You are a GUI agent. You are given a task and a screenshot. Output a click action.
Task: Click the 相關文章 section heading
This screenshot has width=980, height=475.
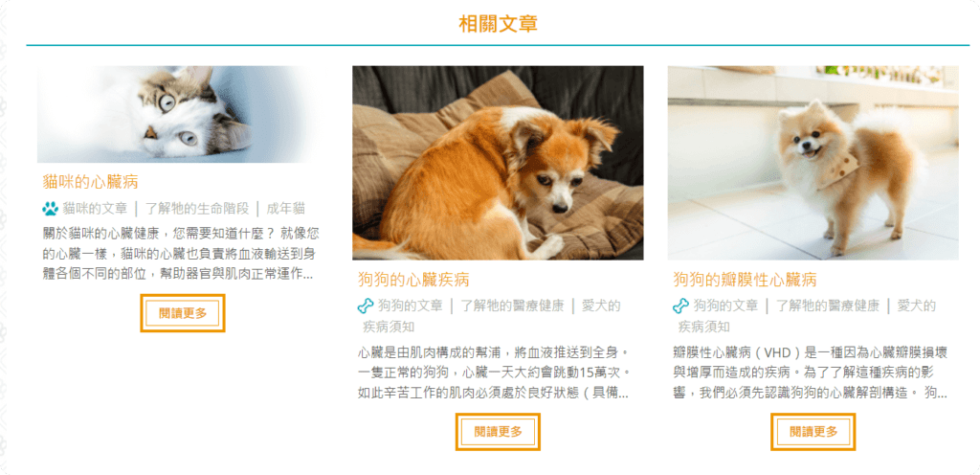pos(498,24)
